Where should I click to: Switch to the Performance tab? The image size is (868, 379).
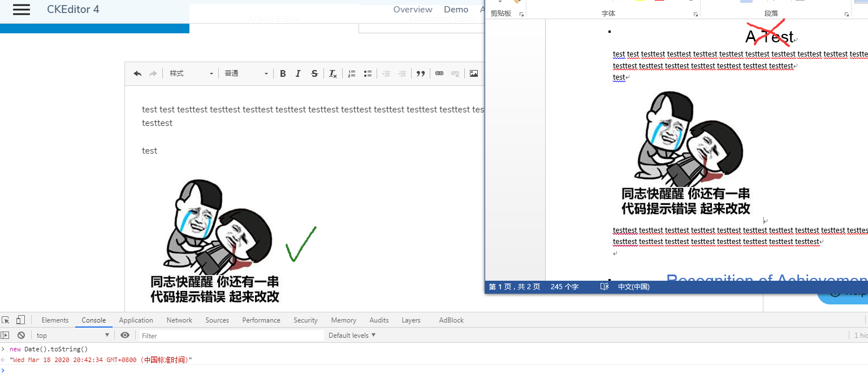[x=261, y=320]
